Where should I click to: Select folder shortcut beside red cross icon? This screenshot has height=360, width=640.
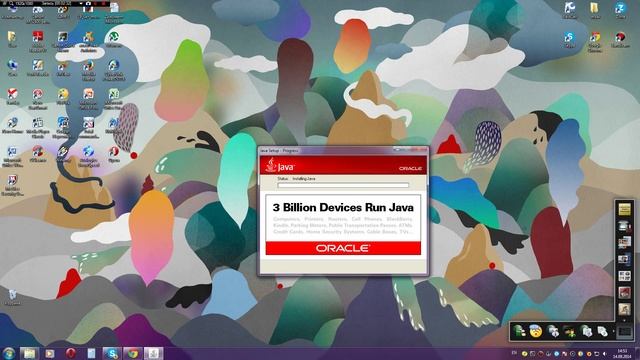pos(12,39)
